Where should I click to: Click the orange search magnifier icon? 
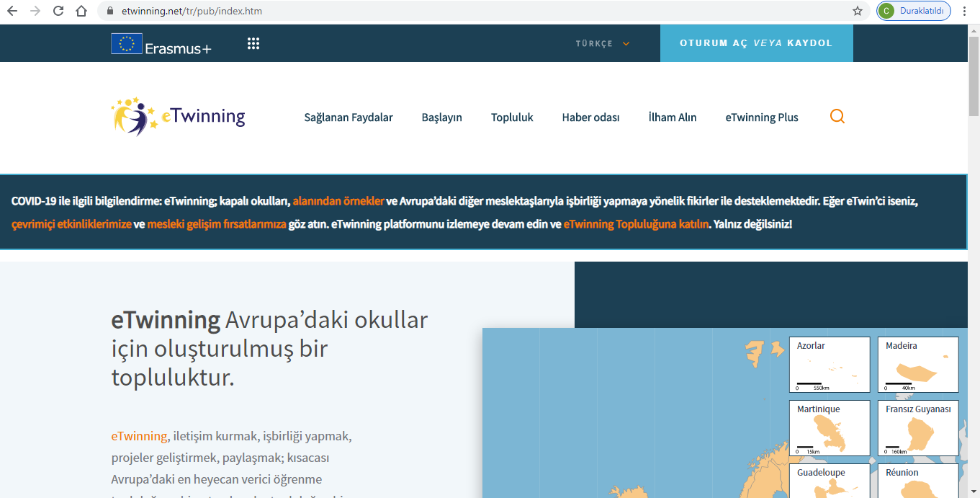pos(837,117)
